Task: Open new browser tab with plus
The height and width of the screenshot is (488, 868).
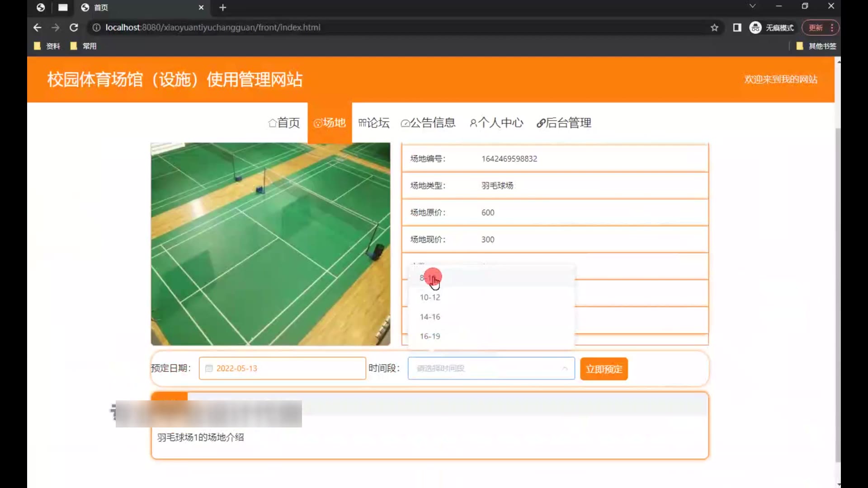Action: (222, 7)
